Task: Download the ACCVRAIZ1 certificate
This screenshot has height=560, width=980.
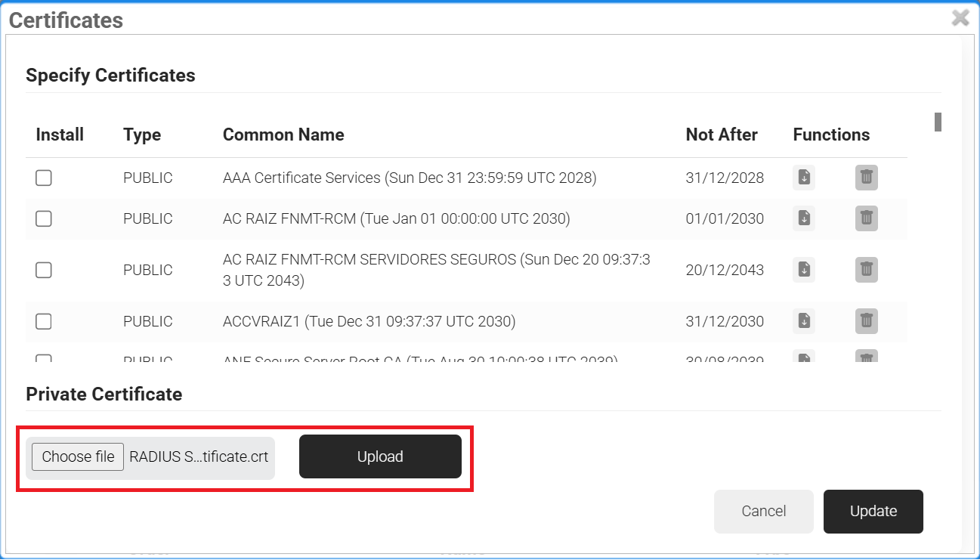Action: (x=804, y=321)
